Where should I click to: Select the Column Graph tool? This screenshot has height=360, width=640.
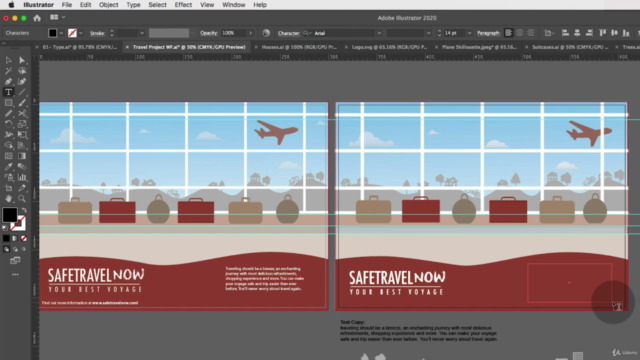point(22,177)
